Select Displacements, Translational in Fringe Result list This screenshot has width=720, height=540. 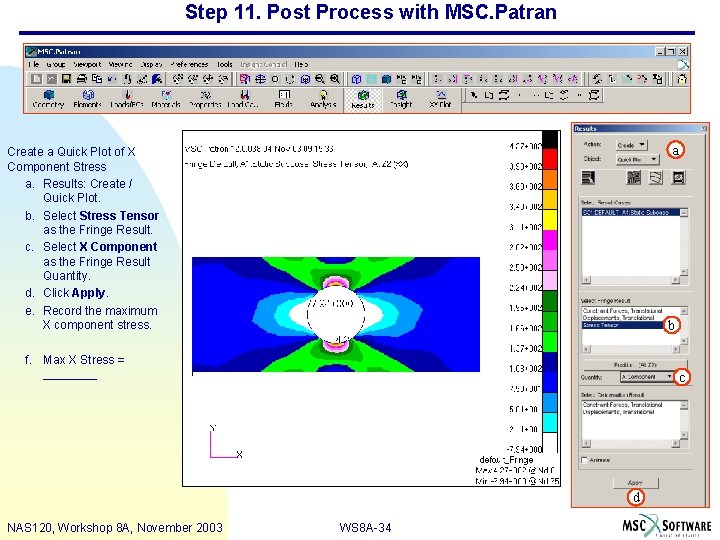(618, 318)
